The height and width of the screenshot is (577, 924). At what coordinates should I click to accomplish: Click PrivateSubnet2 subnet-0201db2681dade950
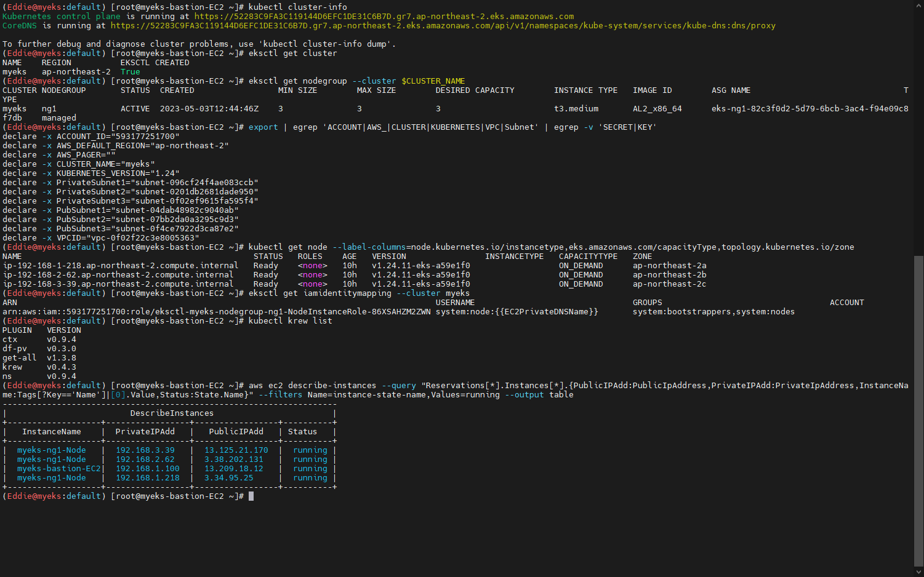195,192
